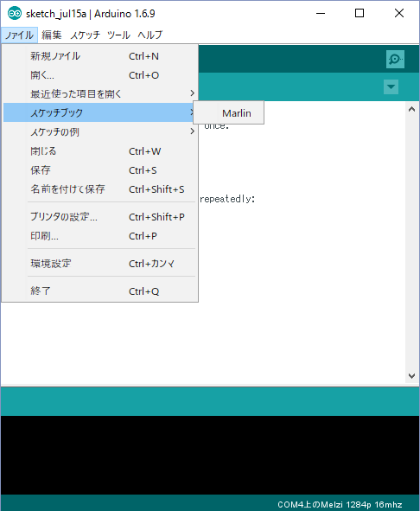Image resolution: width=420 pixels, height=511 pixels.
Task: Open the Serial Monitor magnifier icon
Action: tap(395, 59)
